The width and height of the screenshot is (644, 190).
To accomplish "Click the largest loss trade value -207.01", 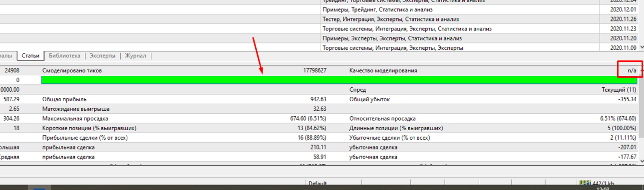I will (627, 147).
